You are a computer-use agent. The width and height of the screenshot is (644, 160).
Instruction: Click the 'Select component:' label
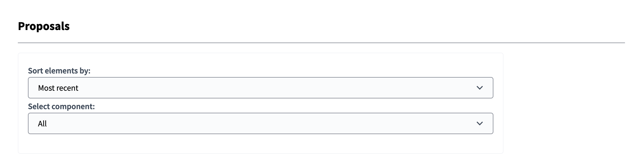[61, 106]
